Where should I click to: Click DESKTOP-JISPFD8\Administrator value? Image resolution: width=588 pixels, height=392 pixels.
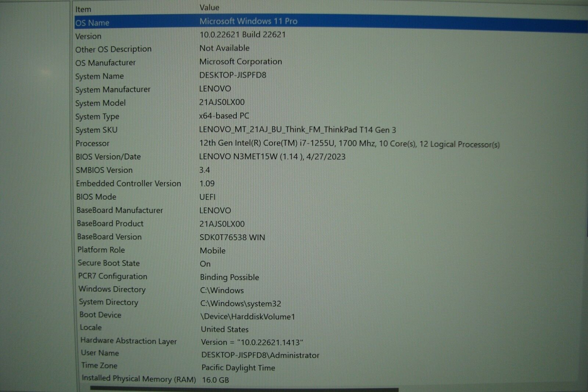261,355
